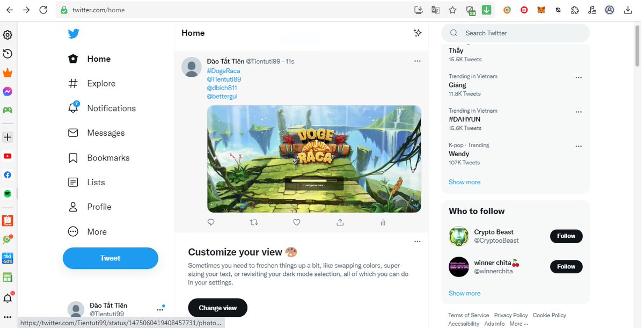The image size is (644, 328).
Task: Open the ad-block shield icon showing 18
Action: (471, 10)
